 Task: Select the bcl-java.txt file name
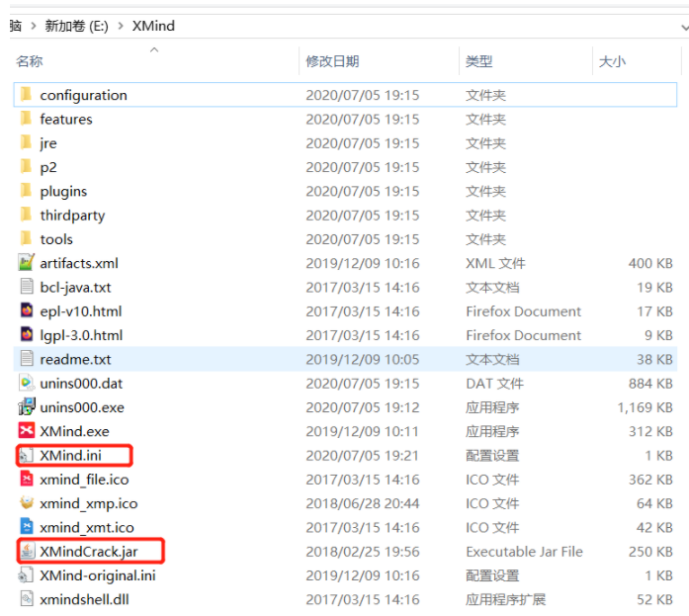[x=75, y=288]
